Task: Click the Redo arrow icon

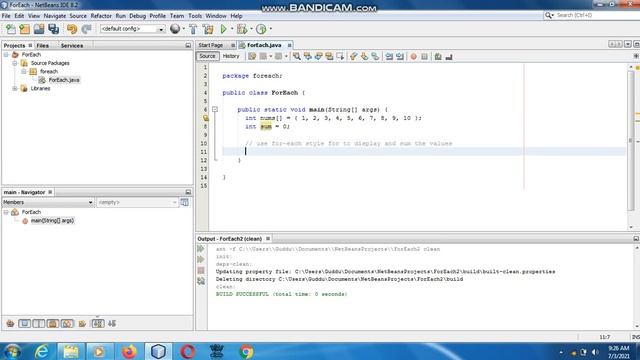Action: coord(86,29)
